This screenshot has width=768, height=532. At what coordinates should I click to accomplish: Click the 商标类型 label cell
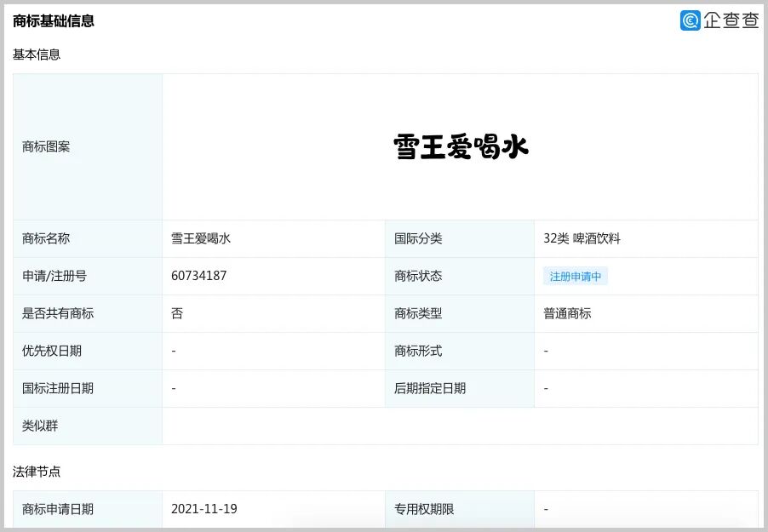pos(460,313)
